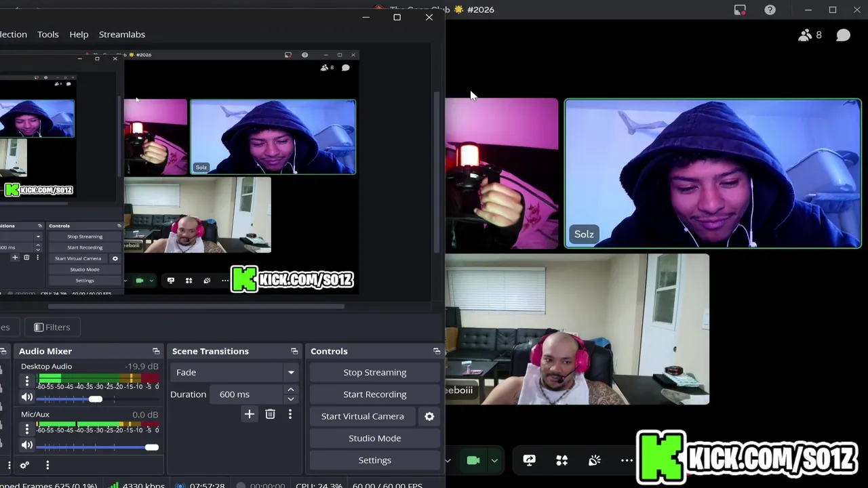Decrease transition duration with down arrow
This screenshot has height=488, width=868.
click(291, 399)
